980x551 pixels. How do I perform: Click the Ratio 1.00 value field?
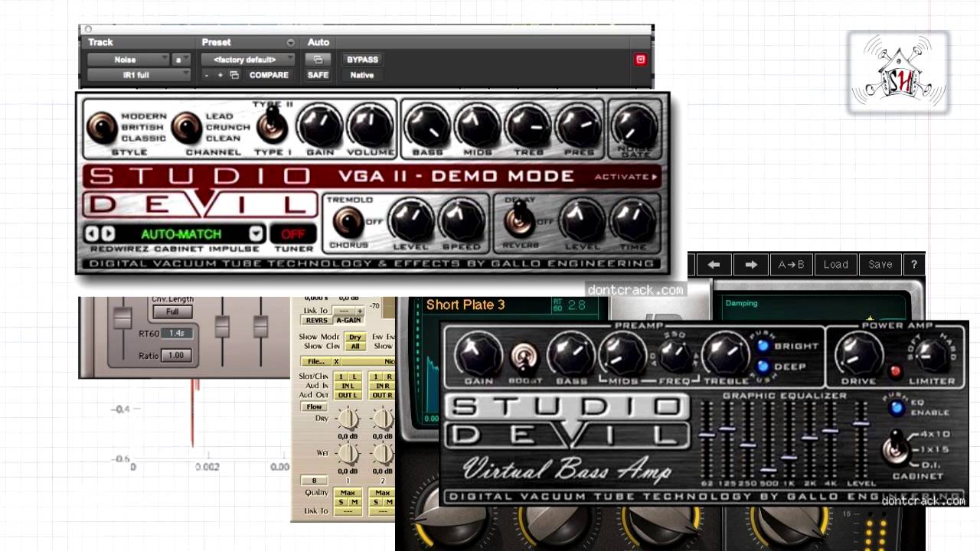(177, 356)
